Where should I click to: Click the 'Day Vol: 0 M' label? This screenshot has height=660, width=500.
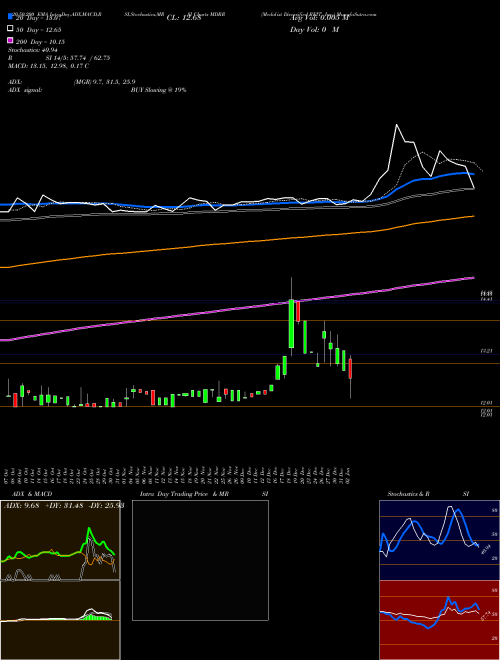[314, 29]
